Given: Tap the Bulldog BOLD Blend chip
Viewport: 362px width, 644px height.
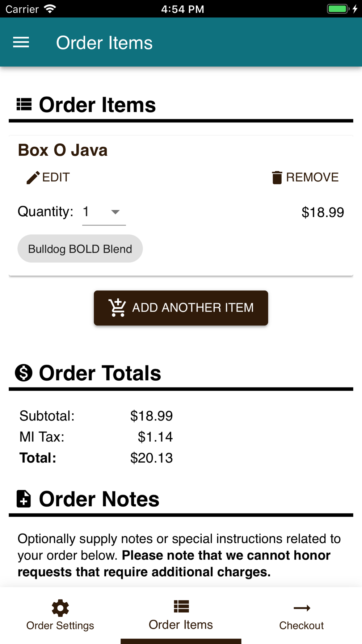Looking at the screenshot, I should click(80, 249).
